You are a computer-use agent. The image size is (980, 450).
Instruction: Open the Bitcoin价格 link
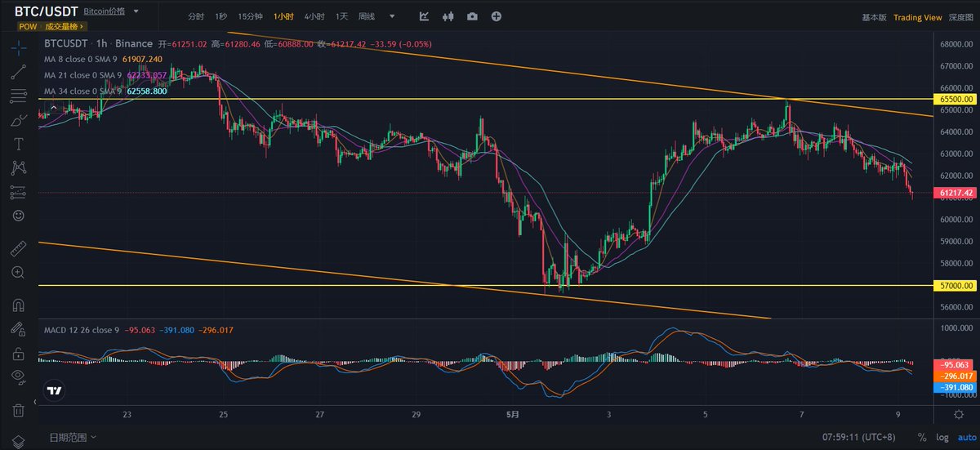click(x=104, y=12)
